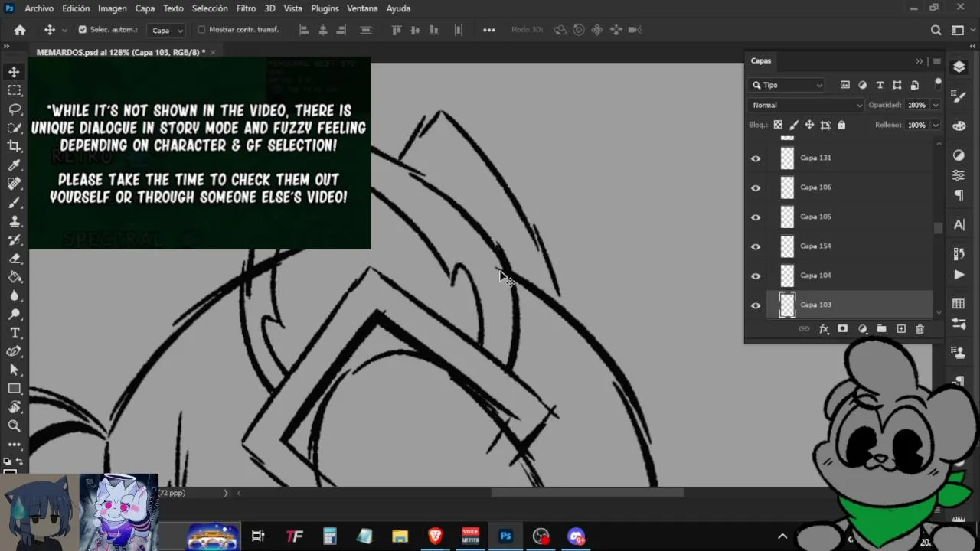Open the Capa auto-select dropdown
Image resolution: width=980 pixels, height=551 pixels.
pyautogui.click(x=168, y=31)
